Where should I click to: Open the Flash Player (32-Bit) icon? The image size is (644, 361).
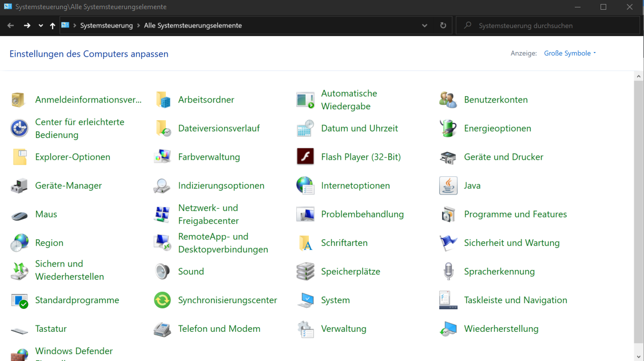tap(305, 157)
